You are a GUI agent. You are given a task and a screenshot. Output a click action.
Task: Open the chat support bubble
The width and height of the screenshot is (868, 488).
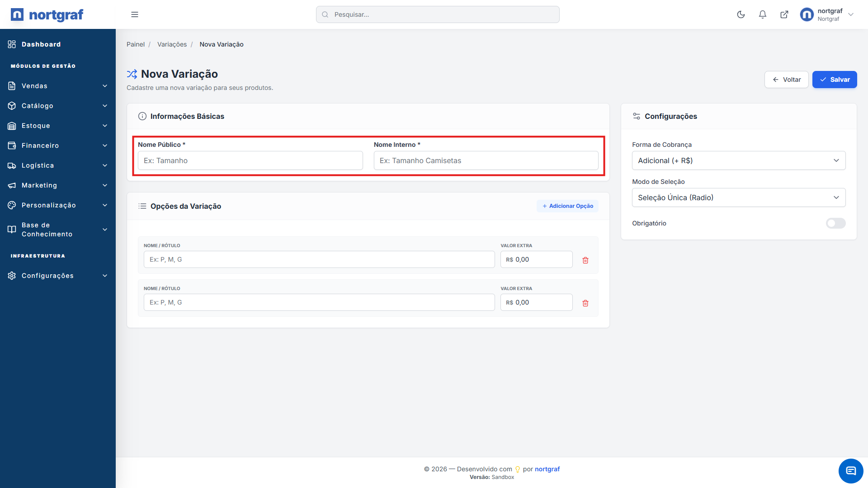click(850, 471)
